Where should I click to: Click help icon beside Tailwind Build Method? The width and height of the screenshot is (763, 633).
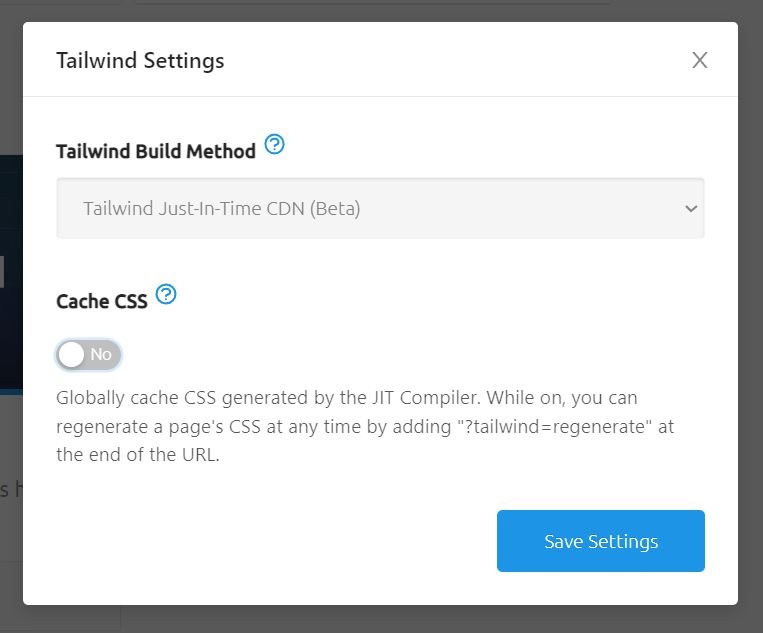coord(274,145)
